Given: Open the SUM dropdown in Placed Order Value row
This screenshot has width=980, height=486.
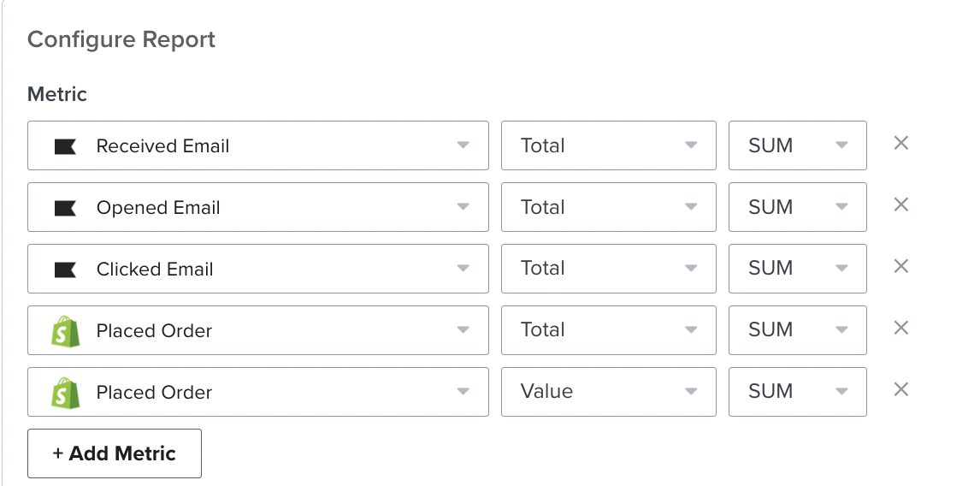Looking at the screenshot, I should click(x=797, y=392).
